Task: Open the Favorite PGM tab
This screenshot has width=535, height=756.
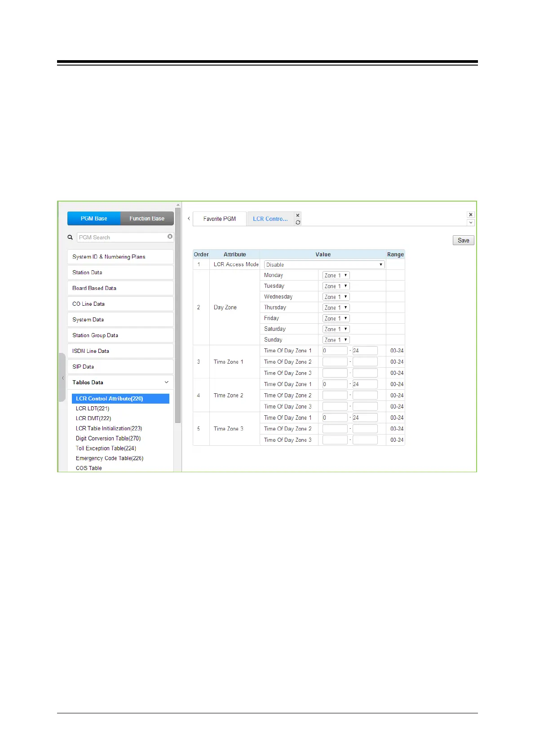Action: (x=220, y=219)
